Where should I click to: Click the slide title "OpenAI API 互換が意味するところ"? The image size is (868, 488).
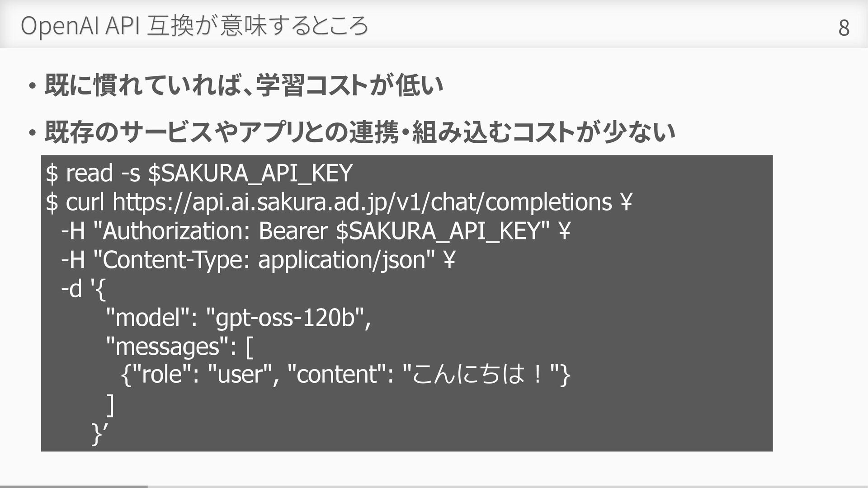pos(194,26)
